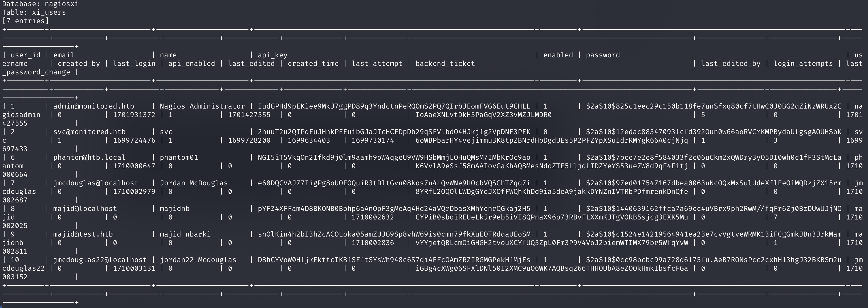Click the email 'jmcdouglas22@localhost'
This screenshot has height=308, width=868.
click(x=100, y=260)
